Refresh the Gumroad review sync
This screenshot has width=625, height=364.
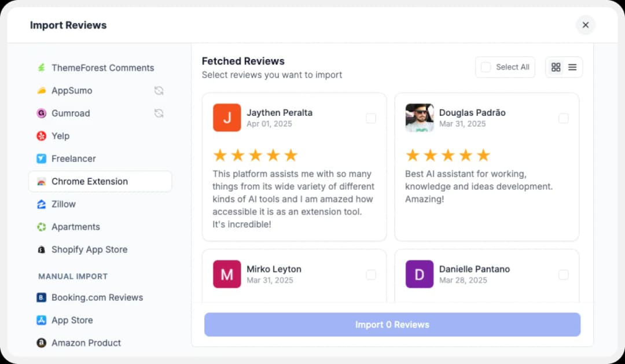pyautogui.click(x=159, y=113)
